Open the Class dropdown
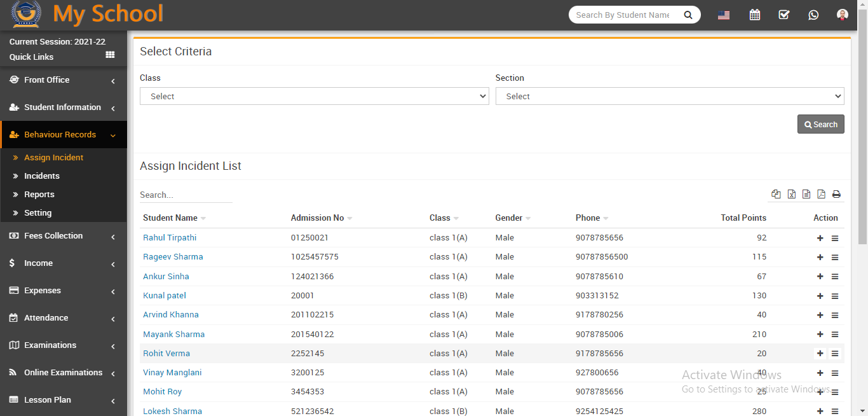The image size is (868, 416). (x=314, y=97)
